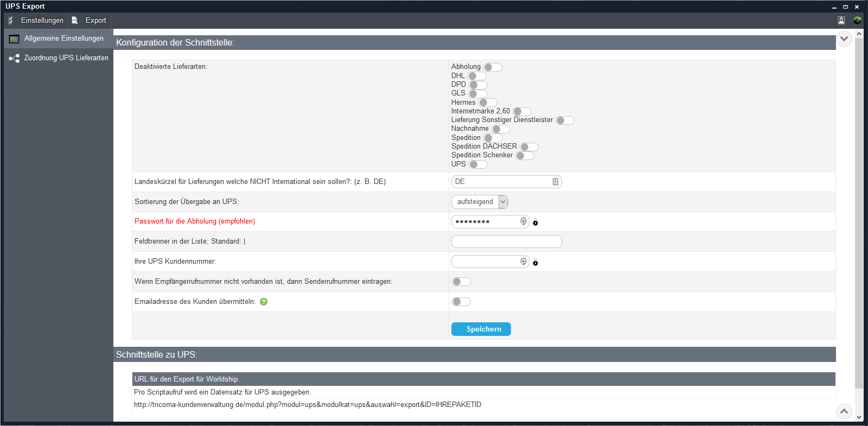Minimize the UPS Export window

834,7
